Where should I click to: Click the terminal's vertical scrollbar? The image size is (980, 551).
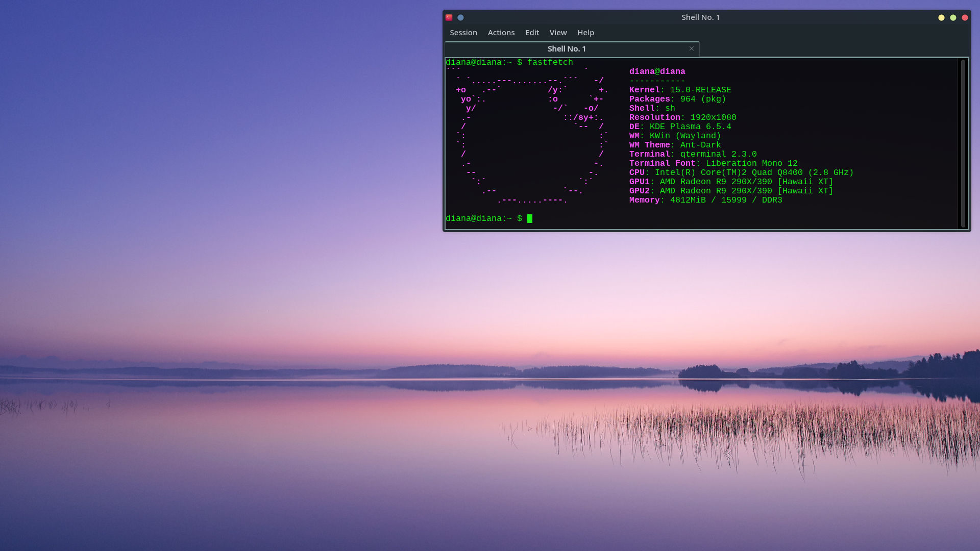click(x=963, y=143)
